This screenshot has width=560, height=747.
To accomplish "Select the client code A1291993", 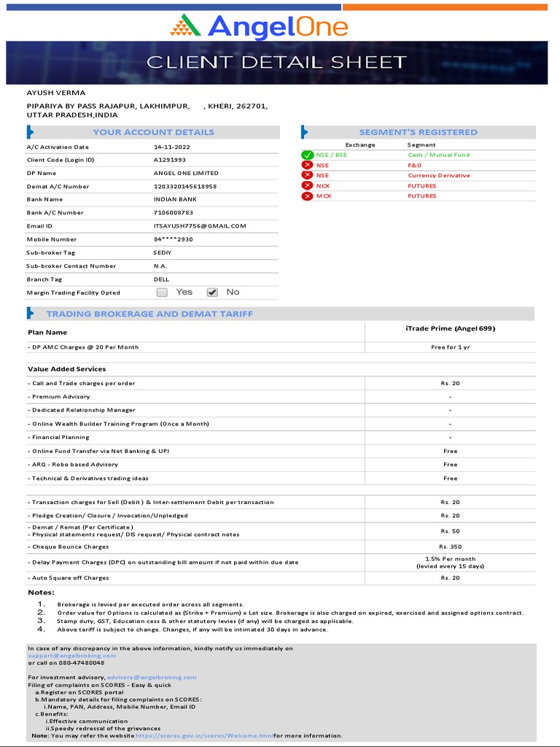I will point(169,160).
